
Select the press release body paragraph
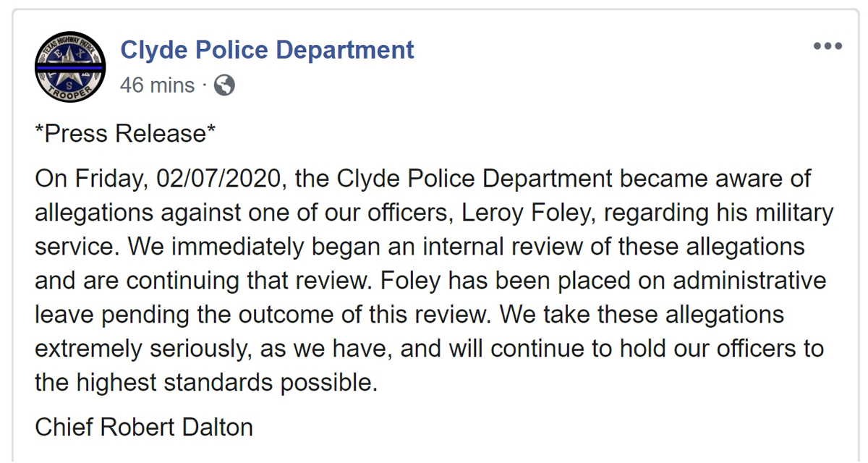coord(434,280)
